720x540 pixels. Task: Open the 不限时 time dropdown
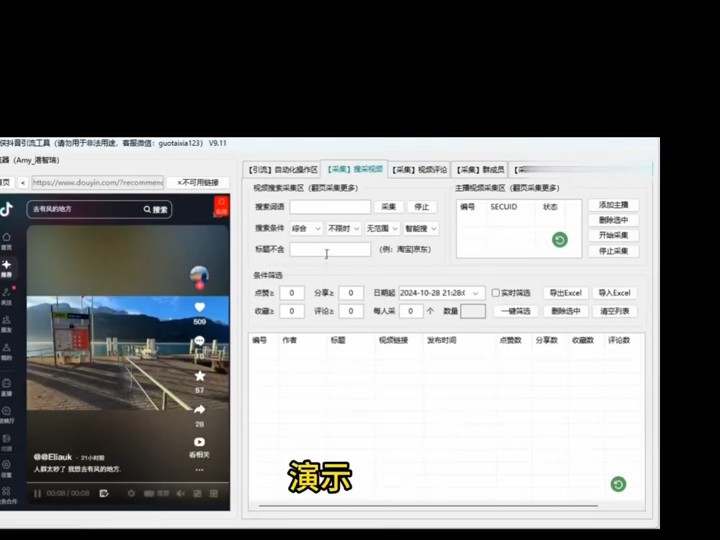(x=343, y=229)
